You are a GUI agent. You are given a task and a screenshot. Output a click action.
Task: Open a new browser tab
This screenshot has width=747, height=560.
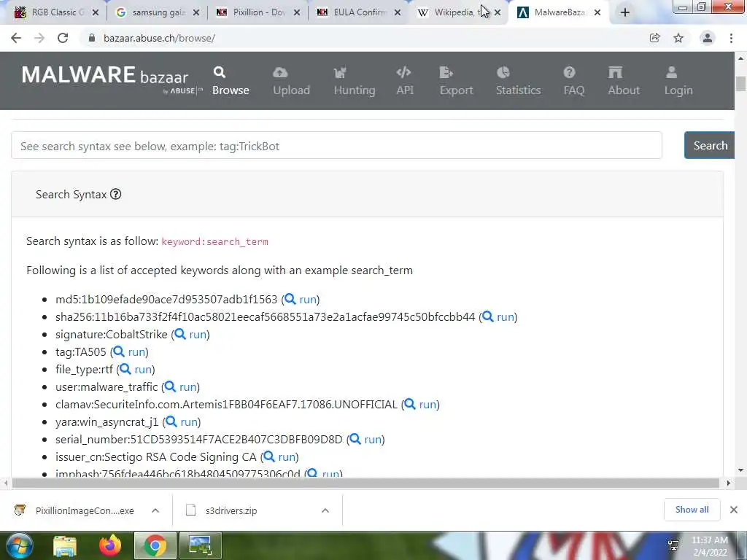point(625,13)
